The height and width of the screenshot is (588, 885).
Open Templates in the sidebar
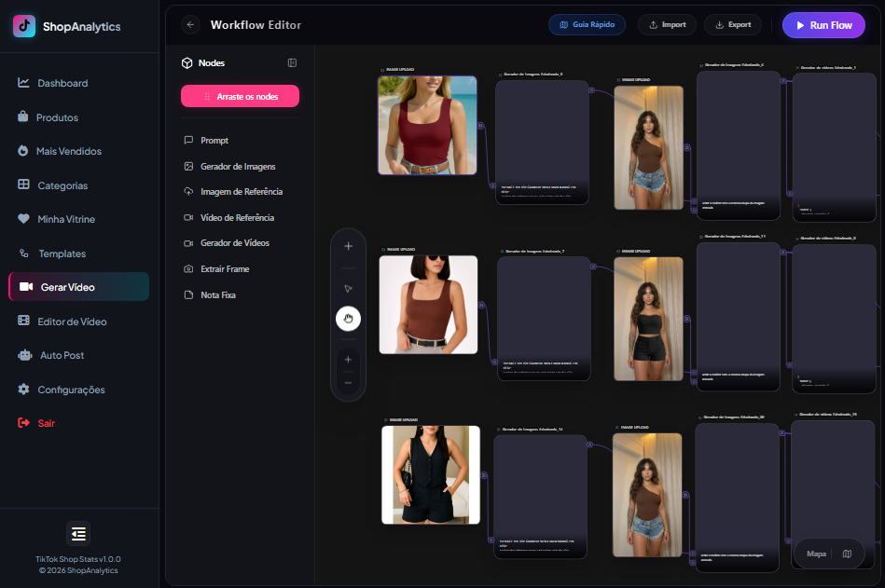point(79,253)
